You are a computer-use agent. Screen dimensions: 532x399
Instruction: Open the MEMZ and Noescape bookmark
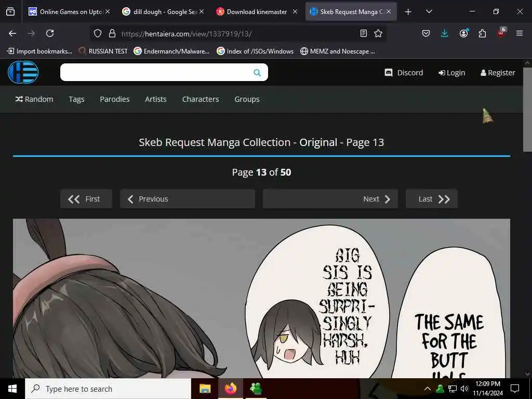pyautogui.click(x=338, y=51)
